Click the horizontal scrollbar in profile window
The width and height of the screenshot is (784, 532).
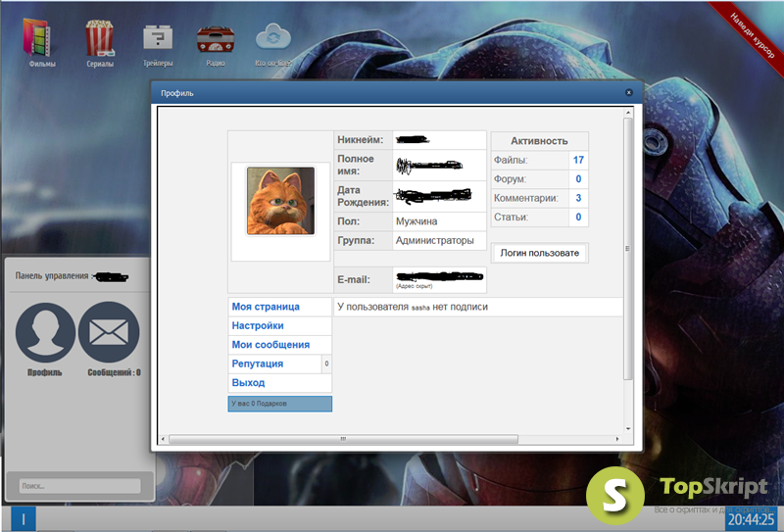click(343, 439)
